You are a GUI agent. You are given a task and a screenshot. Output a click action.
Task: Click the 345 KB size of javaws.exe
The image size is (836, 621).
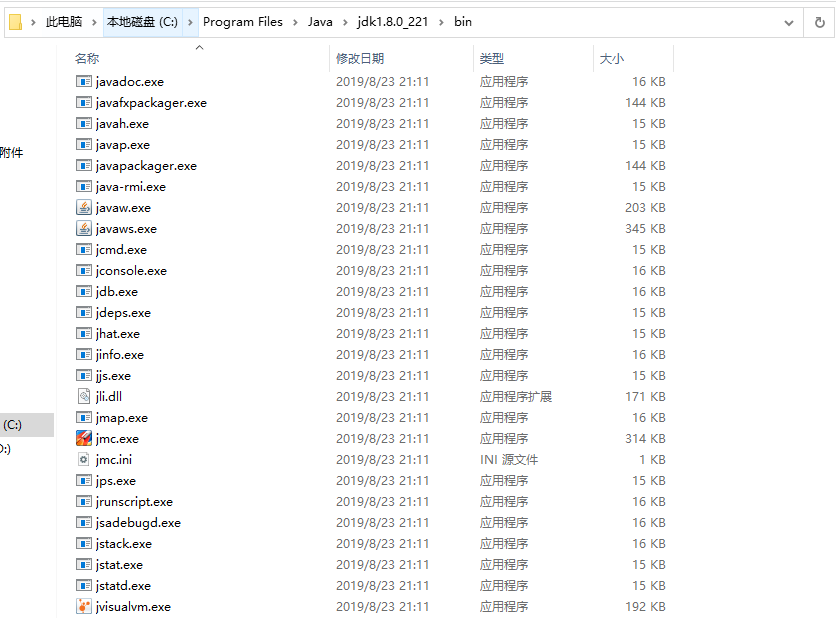[645, 229]
